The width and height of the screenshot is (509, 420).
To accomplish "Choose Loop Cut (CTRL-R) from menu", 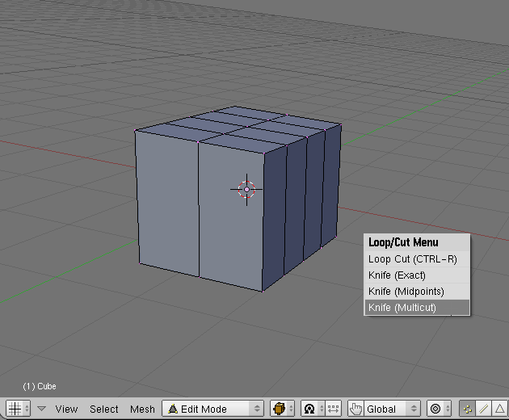I will (x=417, y=259).
